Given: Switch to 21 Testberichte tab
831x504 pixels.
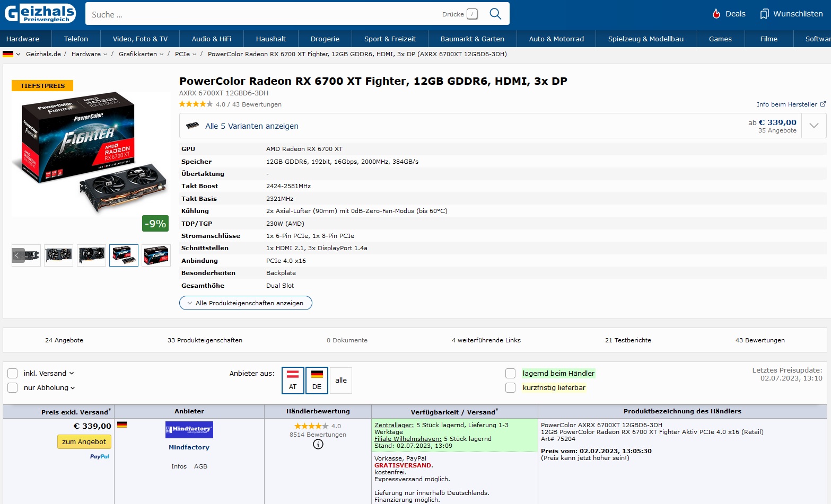Looking at the screenshot, I should [x=628, y=340].
